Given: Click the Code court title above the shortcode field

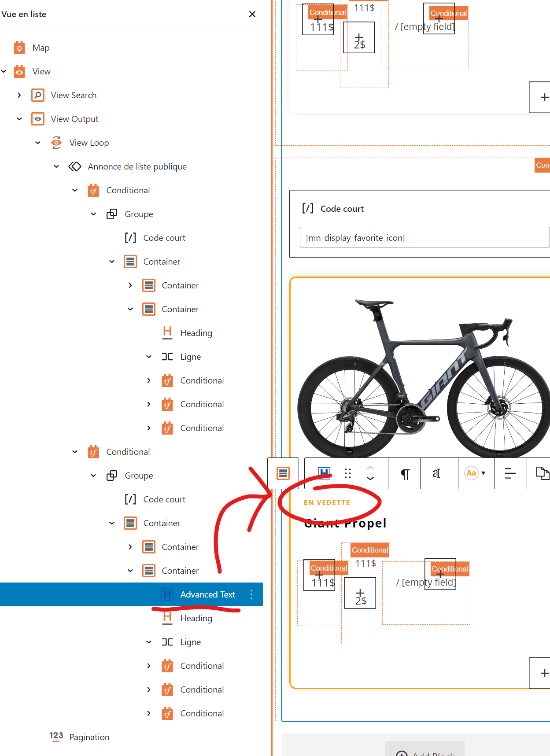Looking at the screenshot, I should pos(342,209).
